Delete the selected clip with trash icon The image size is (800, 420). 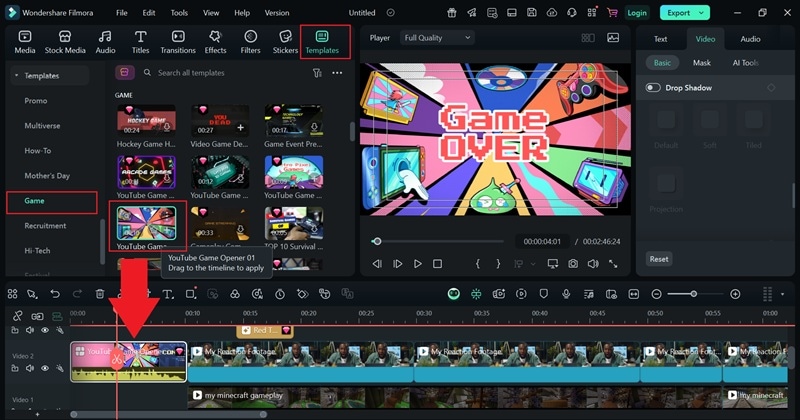(100, 294)
